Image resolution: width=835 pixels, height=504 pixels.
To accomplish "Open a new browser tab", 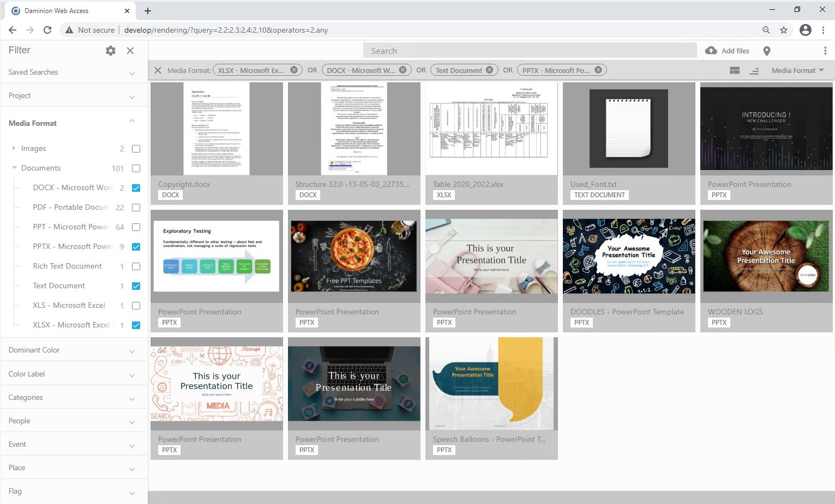I will 148,10.
